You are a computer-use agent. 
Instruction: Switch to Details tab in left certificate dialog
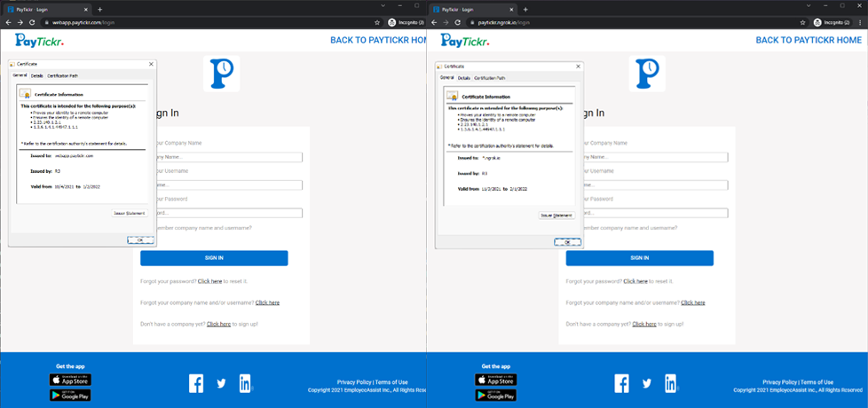pos(36,76)
